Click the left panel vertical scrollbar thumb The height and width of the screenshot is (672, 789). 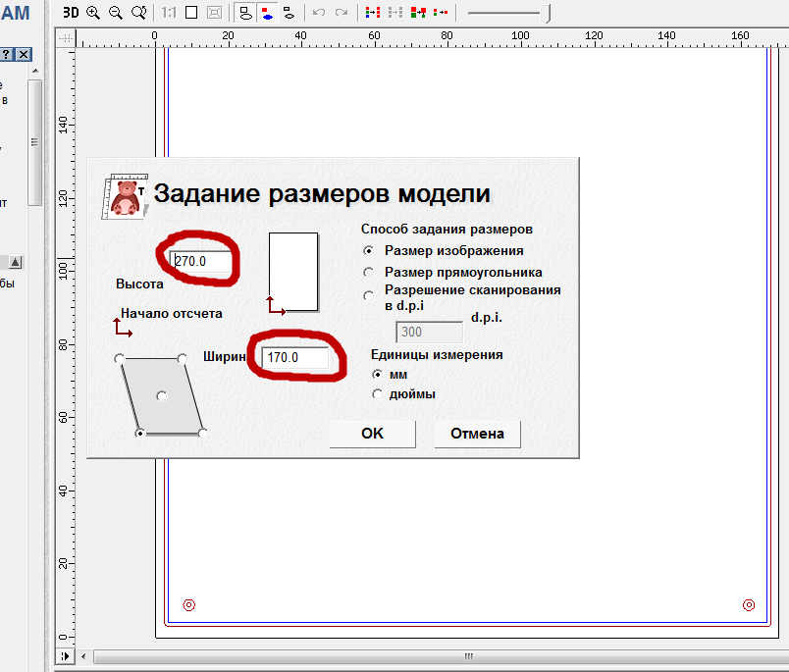(x=34, y=142)
